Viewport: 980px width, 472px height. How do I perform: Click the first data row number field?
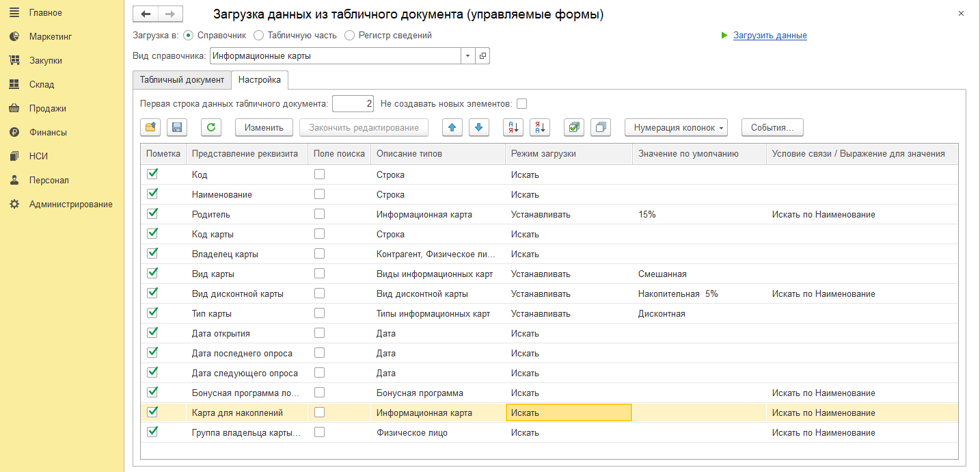(353, 104)
